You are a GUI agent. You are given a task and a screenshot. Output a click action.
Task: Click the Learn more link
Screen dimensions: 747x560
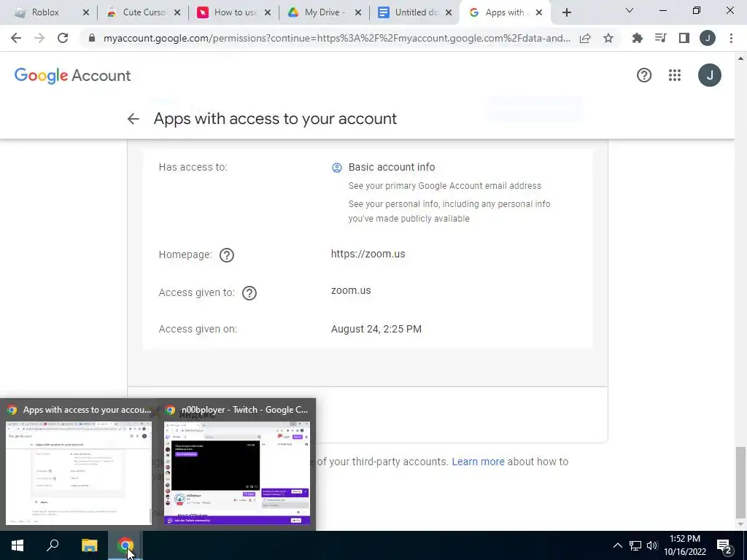tap(478, 462)
